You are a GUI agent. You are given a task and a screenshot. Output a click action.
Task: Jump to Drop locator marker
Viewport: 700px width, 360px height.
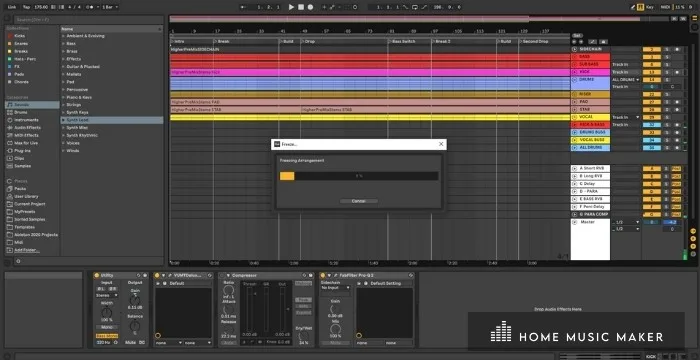click(x=309, y=42)
